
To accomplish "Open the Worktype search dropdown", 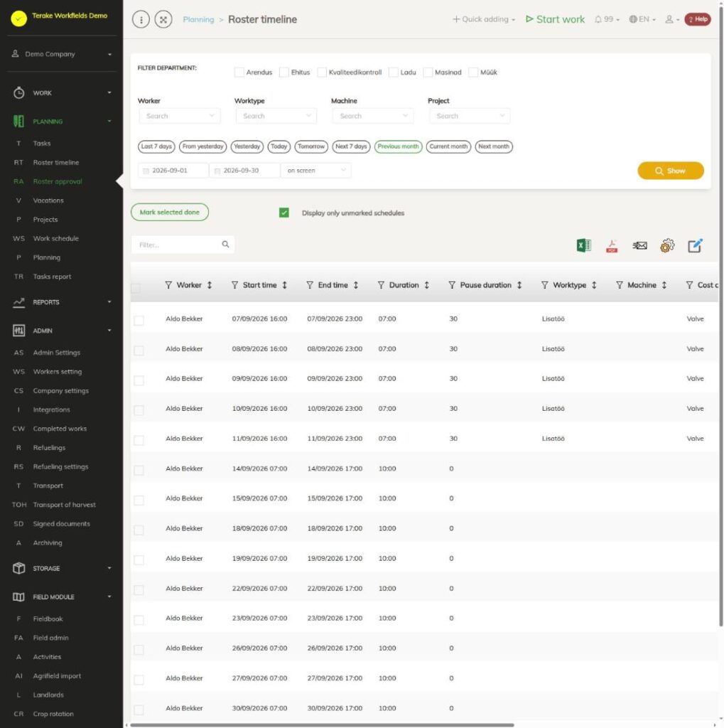I will pyautogui.click(x=276, y=116).
